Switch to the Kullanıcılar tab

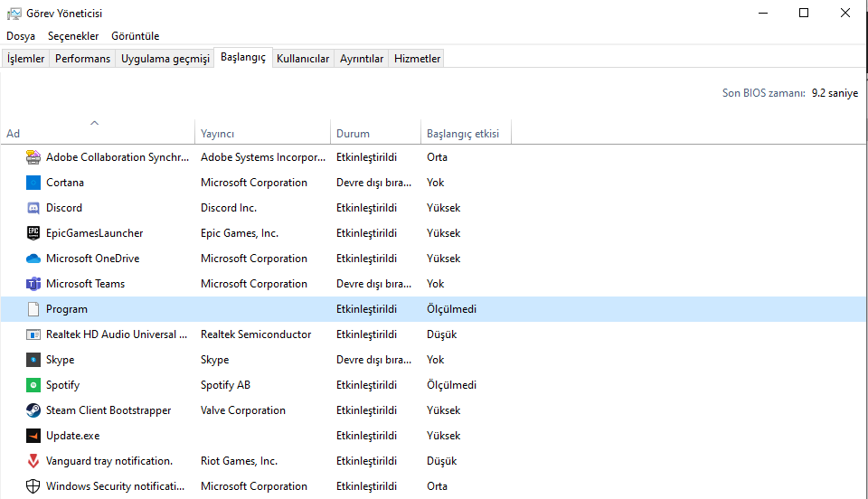(303, 59)
